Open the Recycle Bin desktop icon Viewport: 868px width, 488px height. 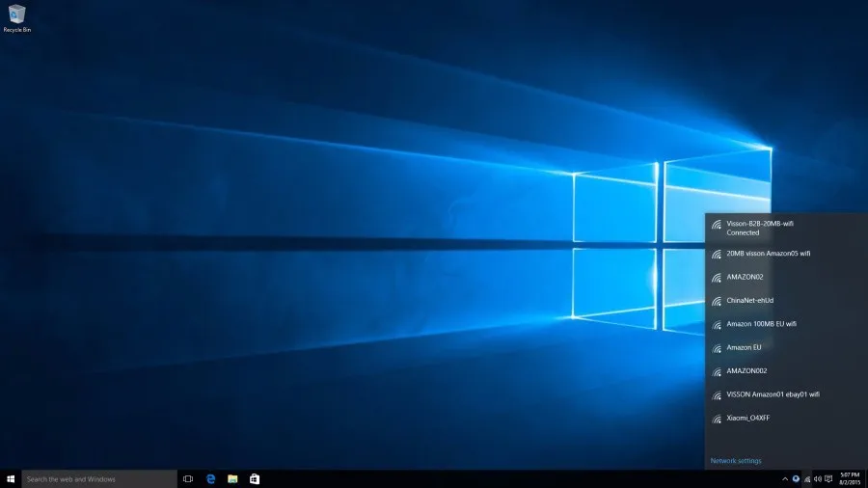pyautogui.click(x=16, y=18)
